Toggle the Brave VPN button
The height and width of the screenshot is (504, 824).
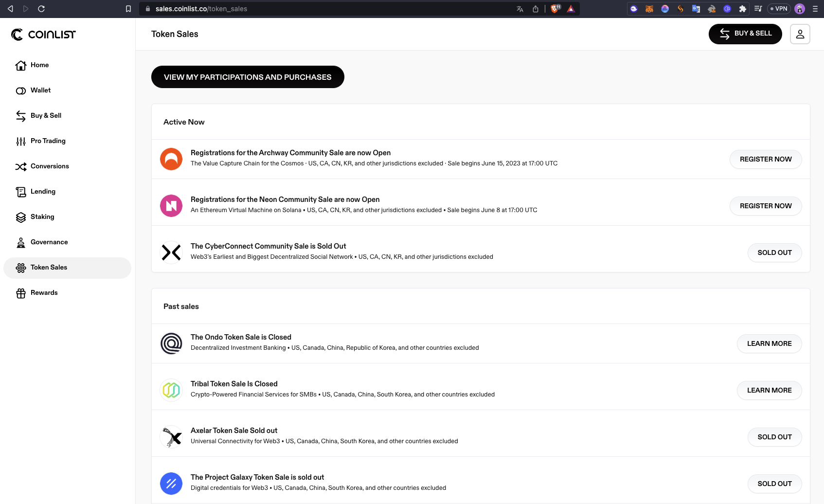[x=779, y=9]
